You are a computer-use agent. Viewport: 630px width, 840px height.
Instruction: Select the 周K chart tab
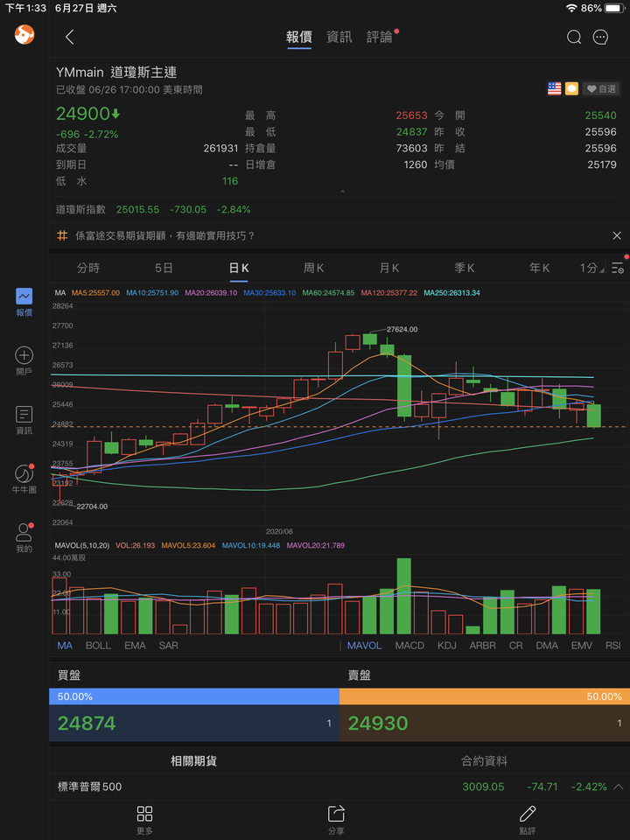[314, 268]
